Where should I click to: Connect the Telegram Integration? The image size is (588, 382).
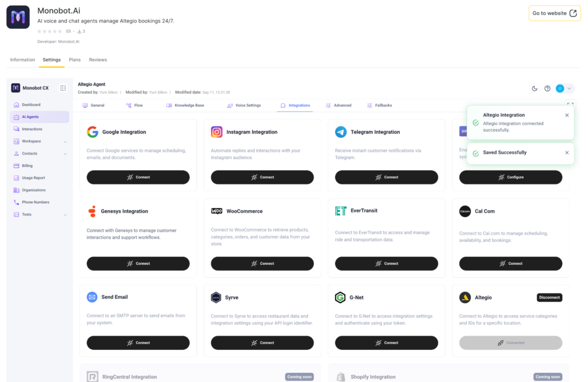coord(386,177)
